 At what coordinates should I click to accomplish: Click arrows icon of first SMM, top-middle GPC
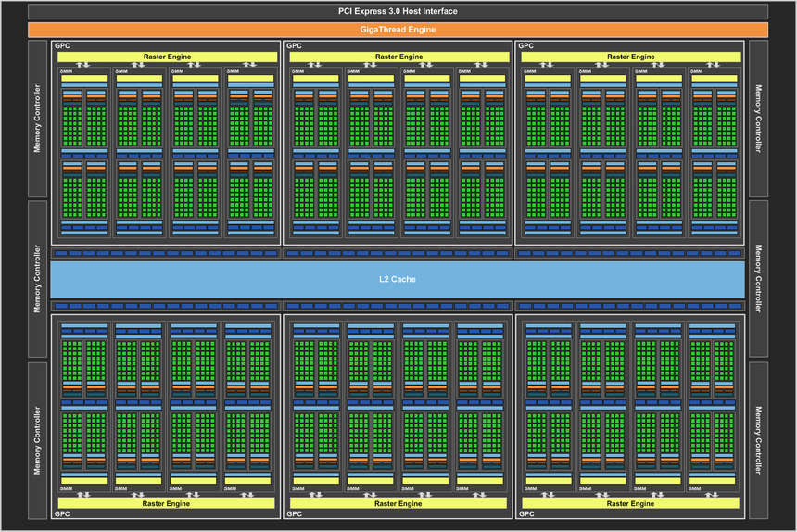point(315,65)
